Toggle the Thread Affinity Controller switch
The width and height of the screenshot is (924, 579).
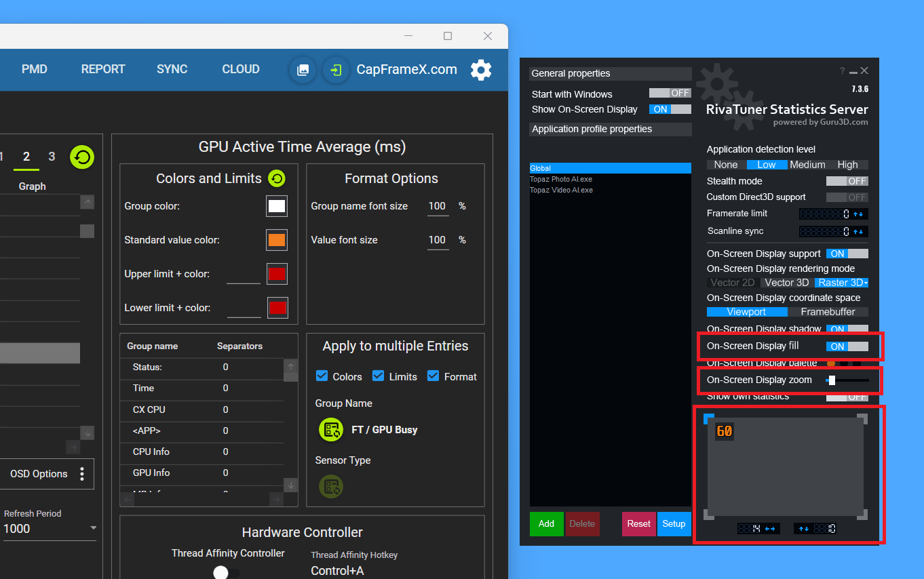[225, 573]
